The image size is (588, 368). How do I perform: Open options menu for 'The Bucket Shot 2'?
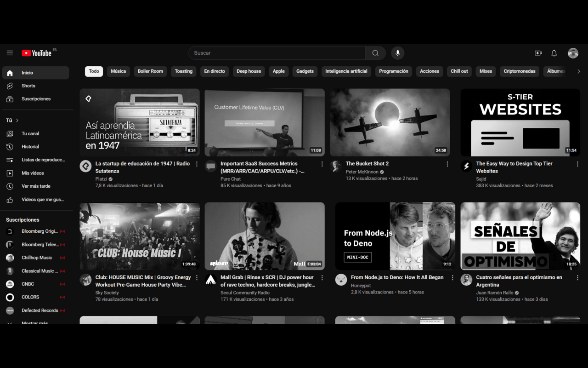pyautogui.click(x=447, y=164)
